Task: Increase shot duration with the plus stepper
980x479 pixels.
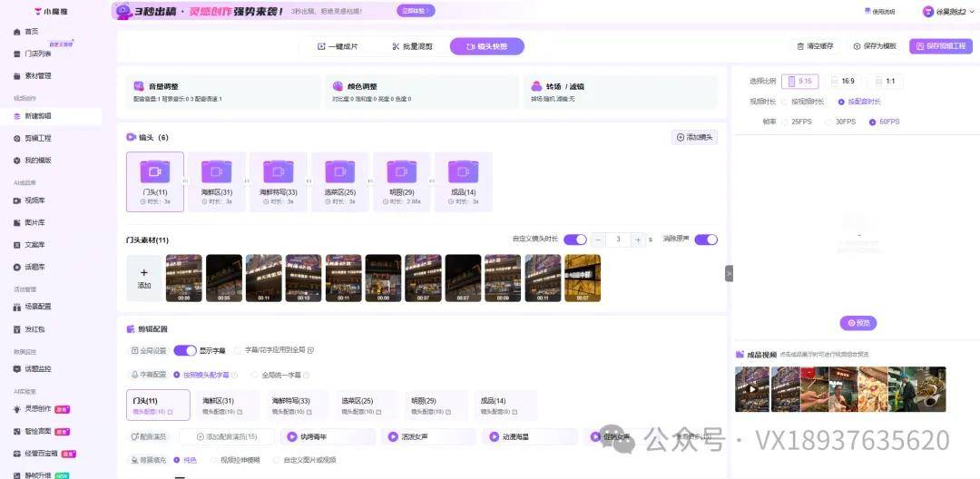Action: pyautogui.click(x=639, y=239)
